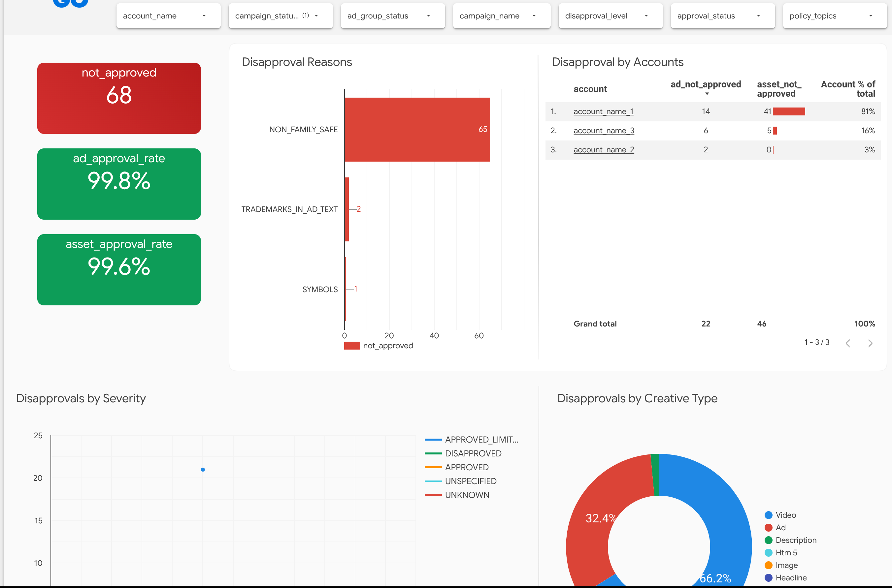
Task: Open the approval_status dropdown
Action: point(722,16)
